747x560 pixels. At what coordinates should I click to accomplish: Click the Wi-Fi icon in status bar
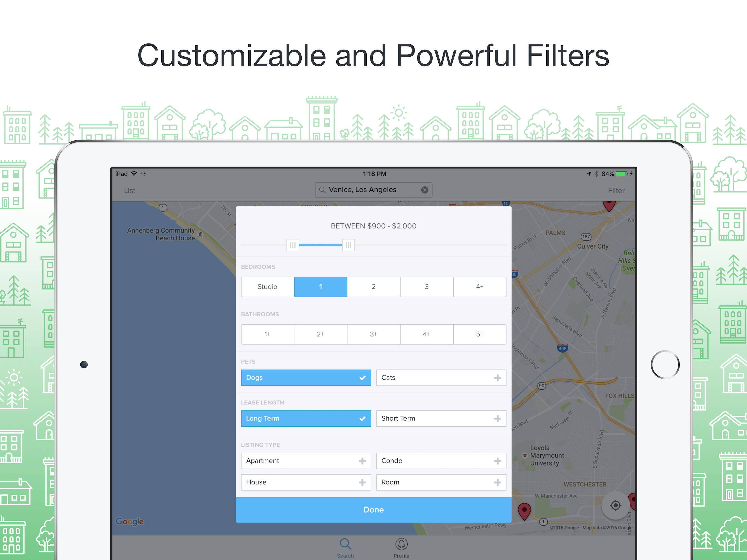pyautogui.click(x=134, y=174)
